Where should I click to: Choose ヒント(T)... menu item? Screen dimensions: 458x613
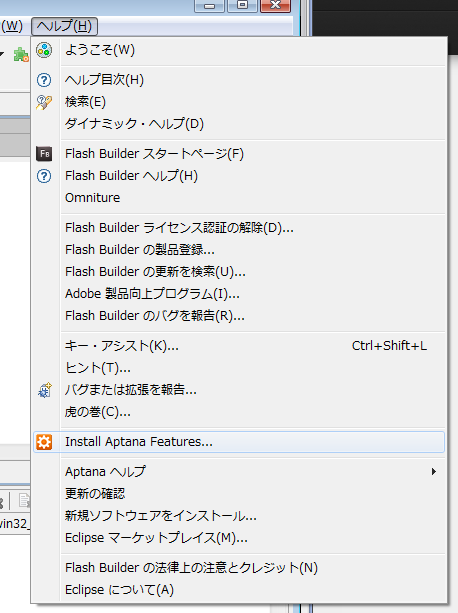coord(239,368)
